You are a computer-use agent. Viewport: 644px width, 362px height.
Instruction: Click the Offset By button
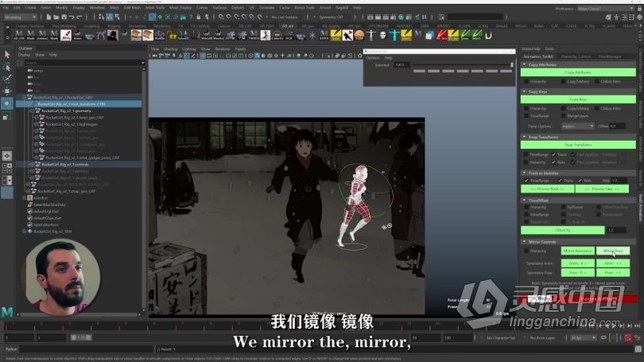coord(563,230)
